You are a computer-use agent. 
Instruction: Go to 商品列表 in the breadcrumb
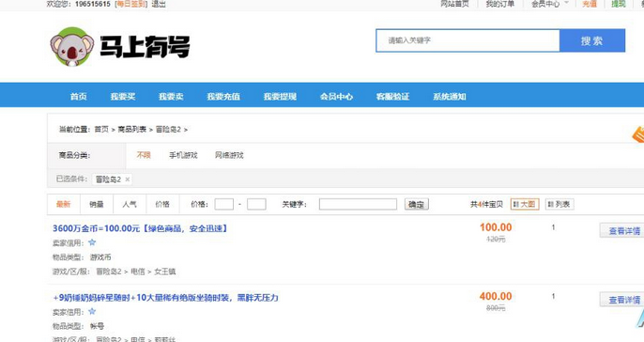(131, 129)
